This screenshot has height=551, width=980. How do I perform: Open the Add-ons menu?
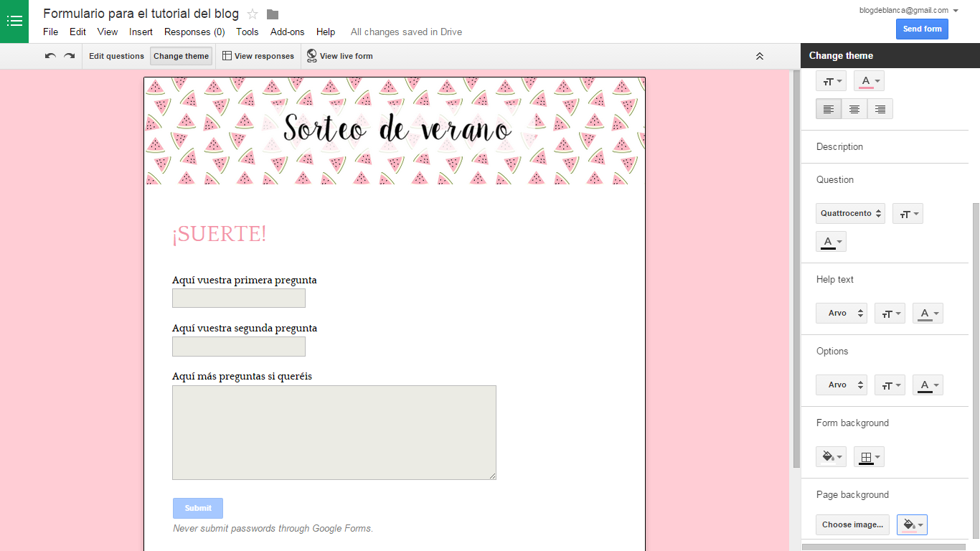pyautogui.click(x=287, y=32)
